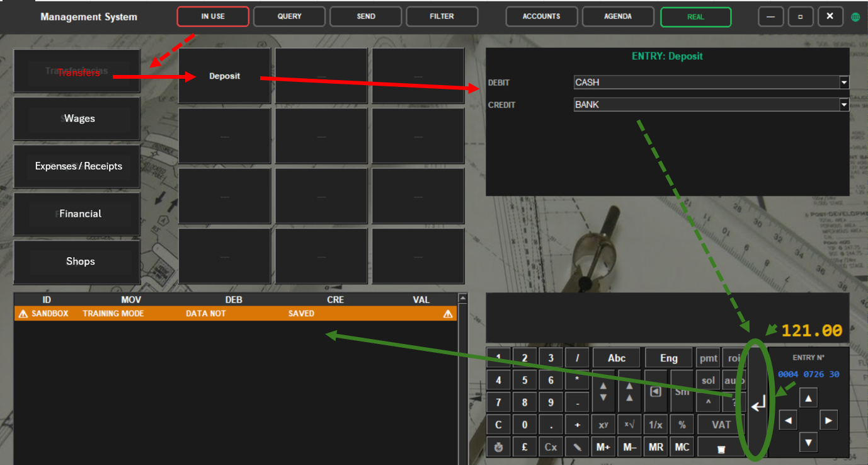Click the Abc key

[x=617, y=358]
